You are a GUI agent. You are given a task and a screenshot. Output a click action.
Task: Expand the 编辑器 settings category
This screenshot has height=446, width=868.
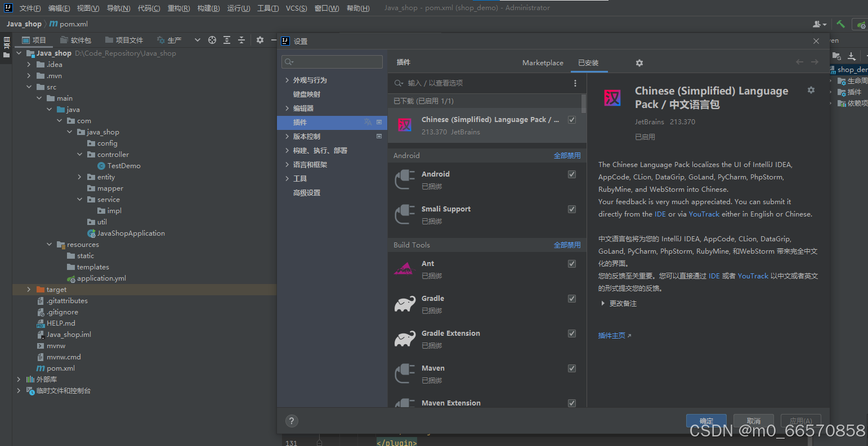pyautogui.click(x=287, y=109)
